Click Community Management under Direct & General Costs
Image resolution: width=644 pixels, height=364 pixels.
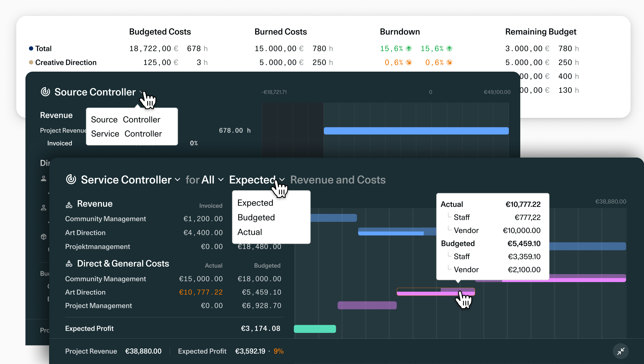(105, 279)
